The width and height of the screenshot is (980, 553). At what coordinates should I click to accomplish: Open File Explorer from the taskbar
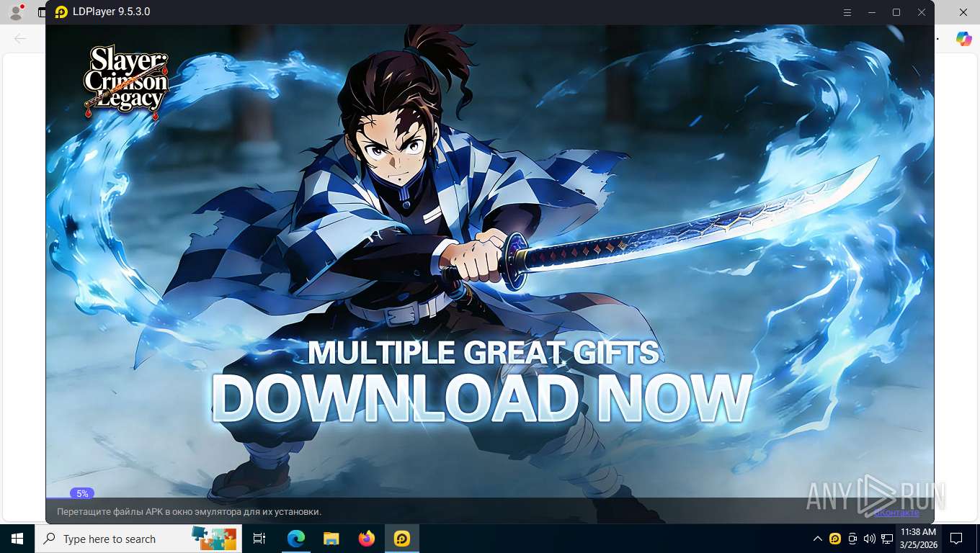[x=331, y=539]
